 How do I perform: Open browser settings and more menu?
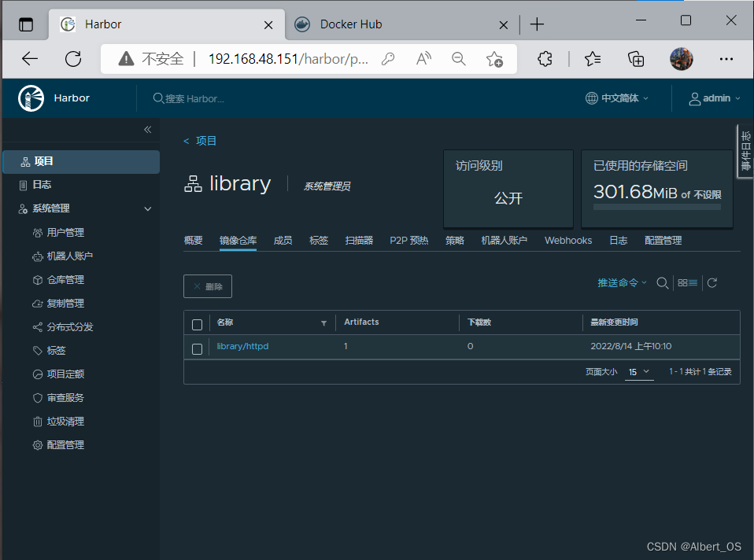(726, 59)
